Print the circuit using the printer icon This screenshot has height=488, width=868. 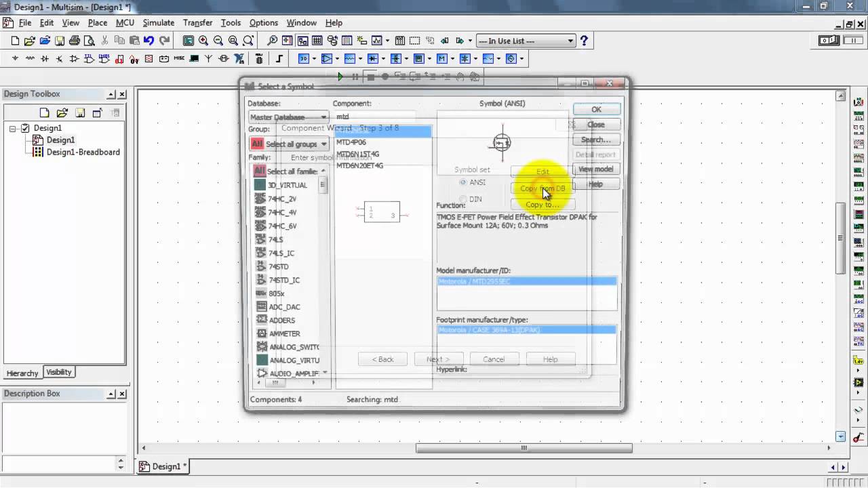tap(75, 41)
